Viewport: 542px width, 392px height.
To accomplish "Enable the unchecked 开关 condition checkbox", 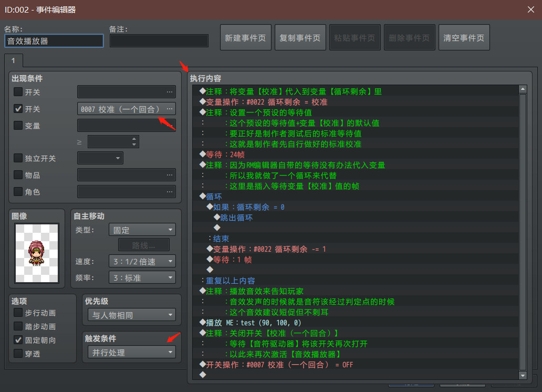I will click(18, 92).
